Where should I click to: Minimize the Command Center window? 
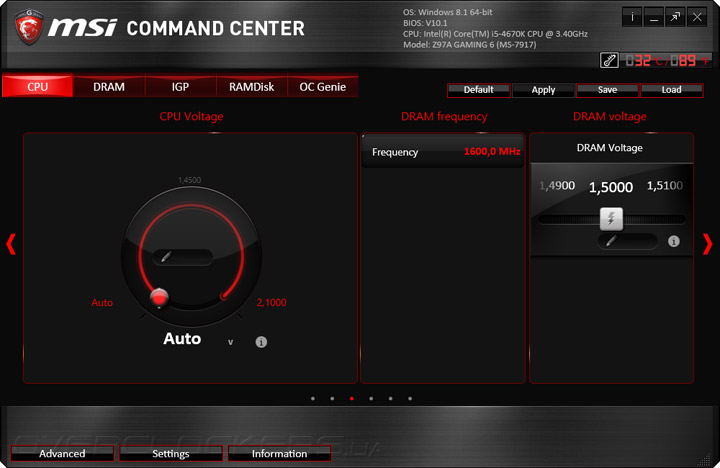[653, 17]
